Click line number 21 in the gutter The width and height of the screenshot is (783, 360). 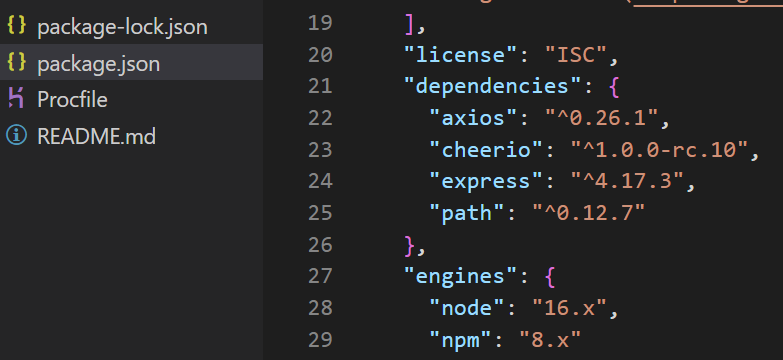pyautogui.click(x=320, y=86)
